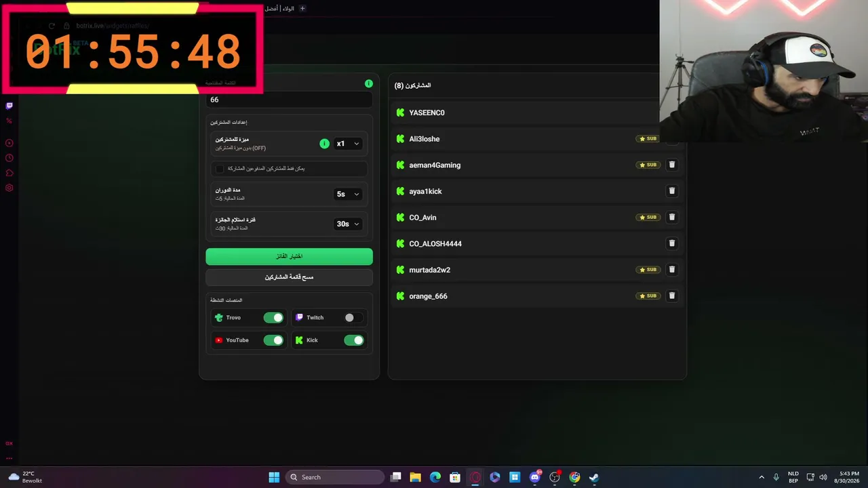The height and width of the screenshot is (488, 868).
Task: Click the green info icon above the keyword field
Action: pyautogui.click(x=369, y=83)
